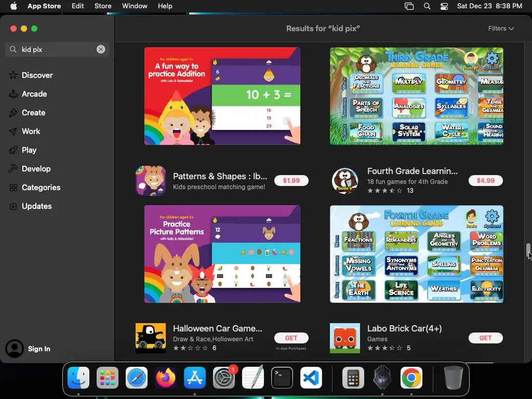Open TextEdit from the Dock
Image resolution: width=532 pixels, height=399 pixels.
click(253, 377)
